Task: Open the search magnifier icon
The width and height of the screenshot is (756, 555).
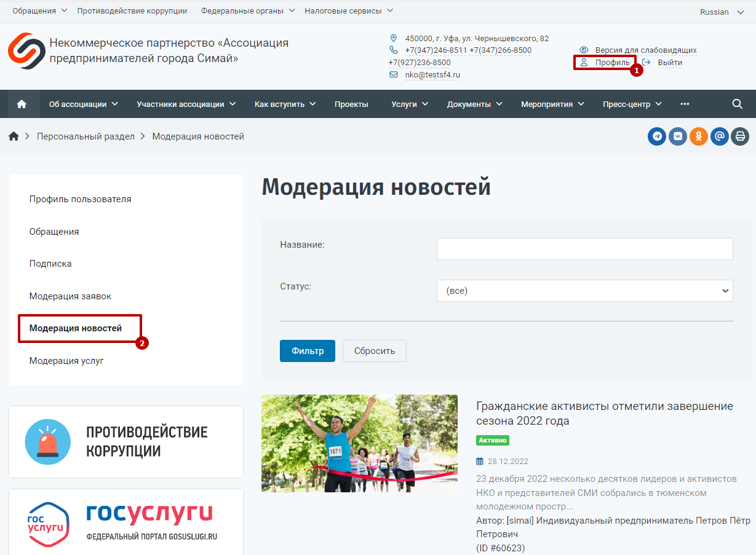Action: click(738, 104)
